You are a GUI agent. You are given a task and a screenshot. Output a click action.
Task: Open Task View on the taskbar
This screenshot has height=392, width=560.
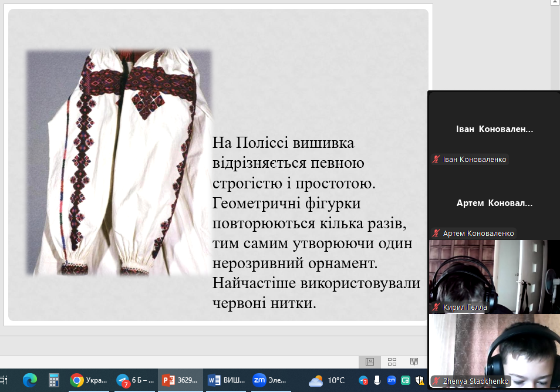[x=4, y=380]
